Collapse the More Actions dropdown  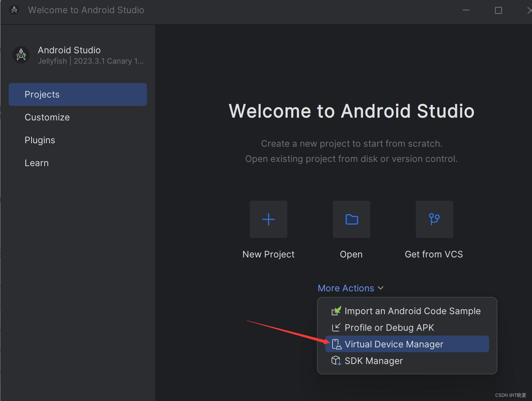(x=351, y=288)
